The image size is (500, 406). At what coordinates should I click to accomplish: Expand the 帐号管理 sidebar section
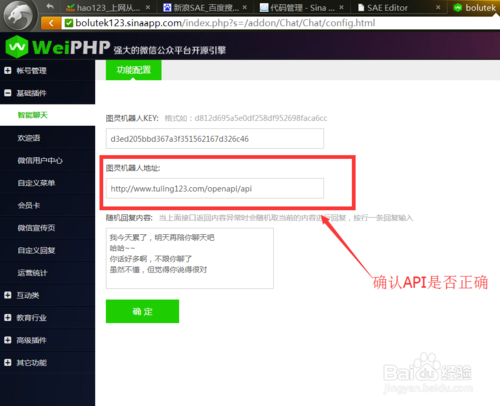point(47,70)
